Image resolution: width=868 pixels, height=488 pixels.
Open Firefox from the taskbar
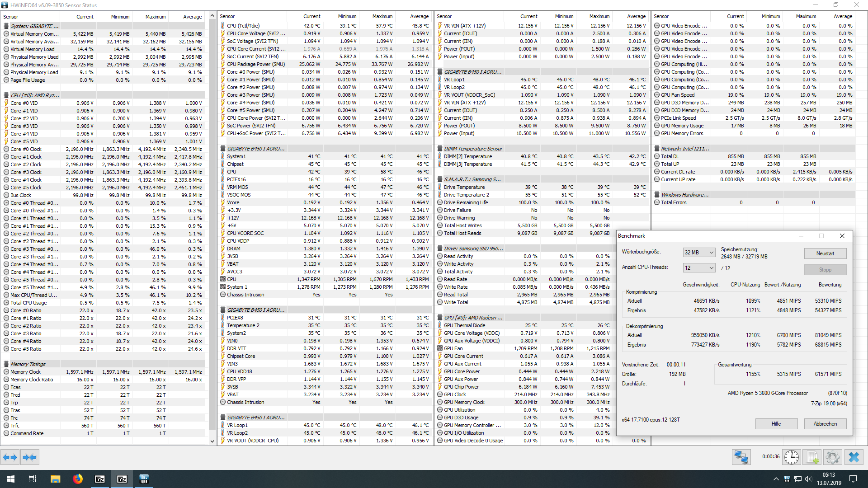coord(78,479)
